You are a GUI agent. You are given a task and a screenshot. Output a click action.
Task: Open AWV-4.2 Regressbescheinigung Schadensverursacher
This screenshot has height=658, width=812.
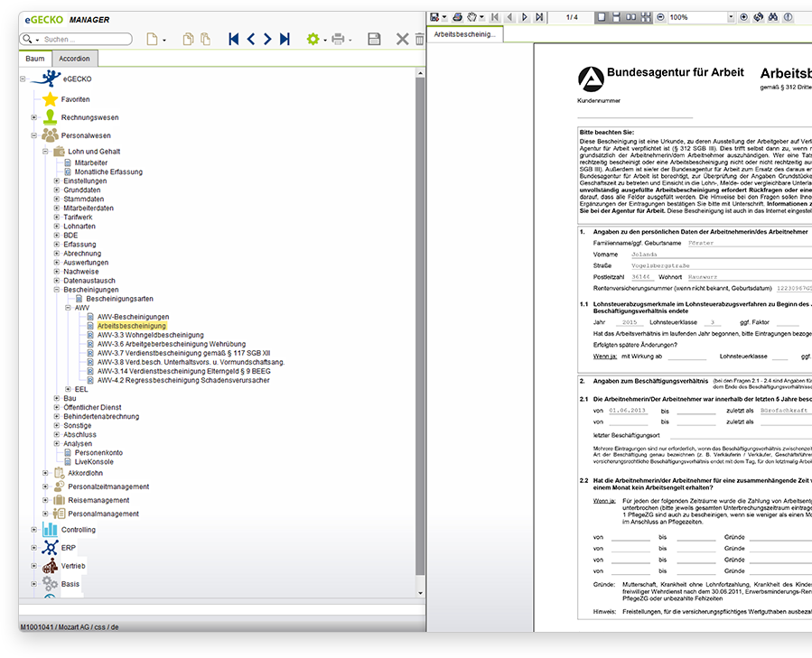tap(183, 380)
